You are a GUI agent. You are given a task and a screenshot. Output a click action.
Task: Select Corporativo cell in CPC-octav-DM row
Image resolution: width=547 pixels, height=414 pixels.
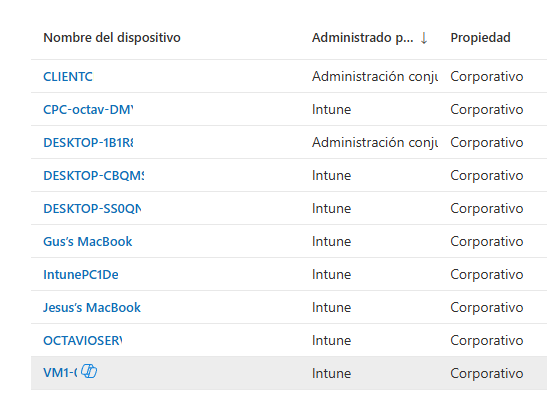[x=487, y=110]
